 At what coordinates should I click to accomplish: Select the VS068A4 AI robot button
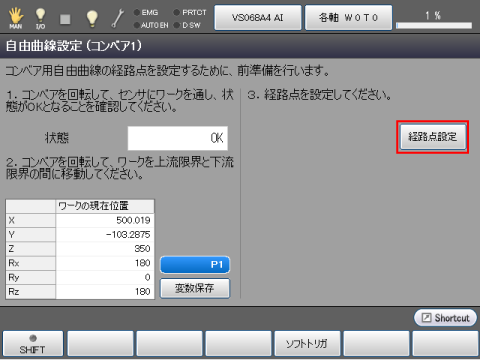[x=258, y=18]
